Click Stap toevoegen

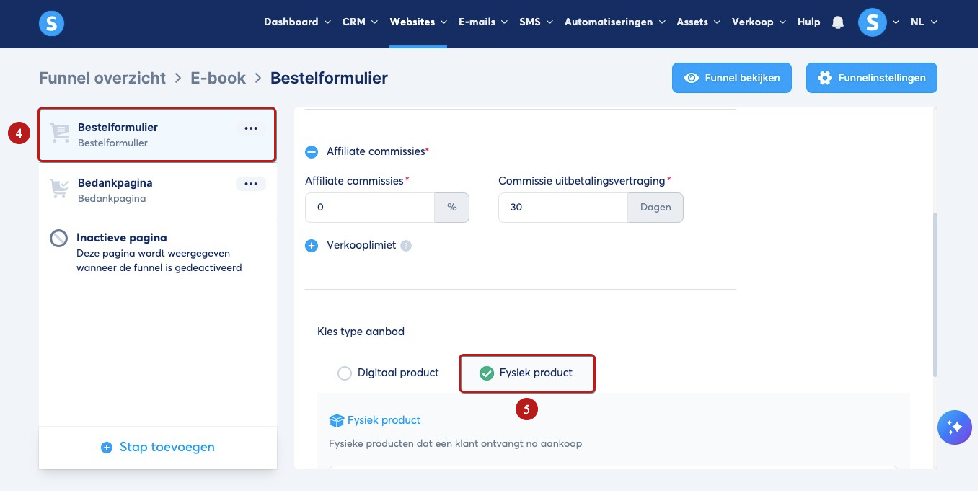pyautogui.click(x=158, y=448)
